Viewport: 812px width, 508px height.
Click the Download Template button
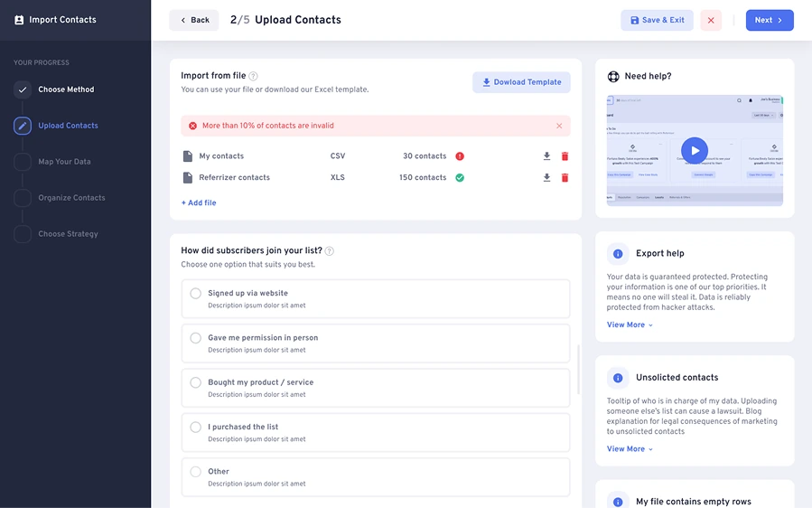coord(521,82)
